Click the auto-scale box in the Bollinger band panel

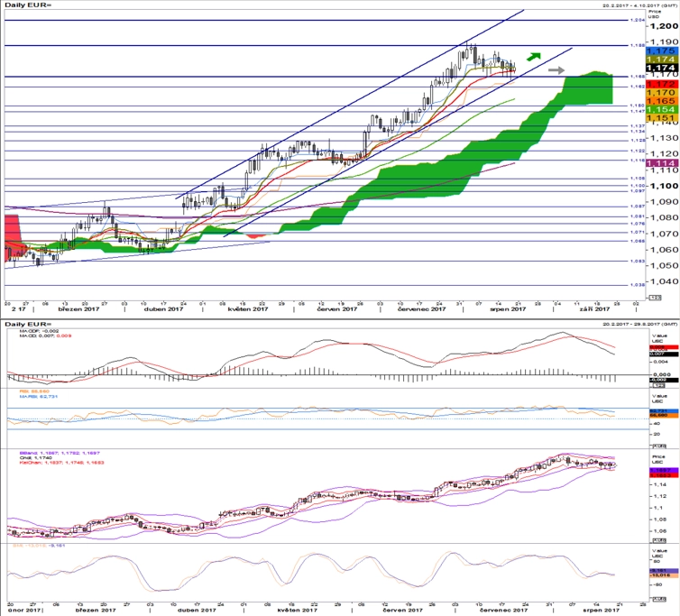point(659,540)
